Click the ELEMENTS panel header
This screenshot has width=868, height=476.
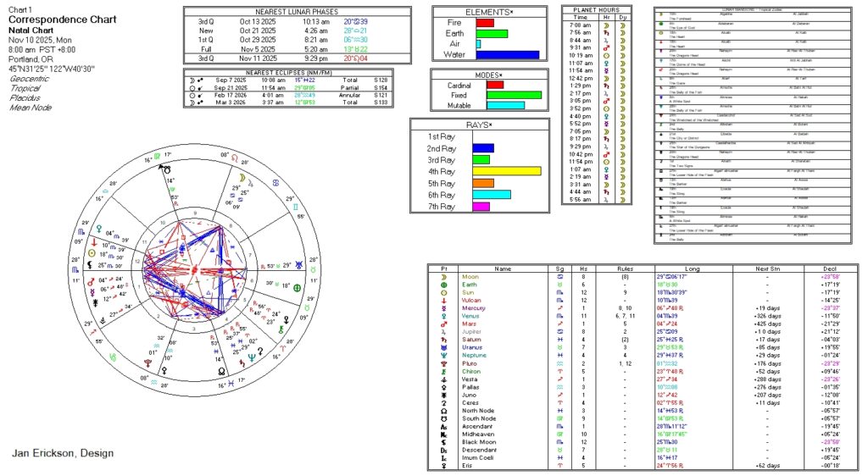coord(489,12)
